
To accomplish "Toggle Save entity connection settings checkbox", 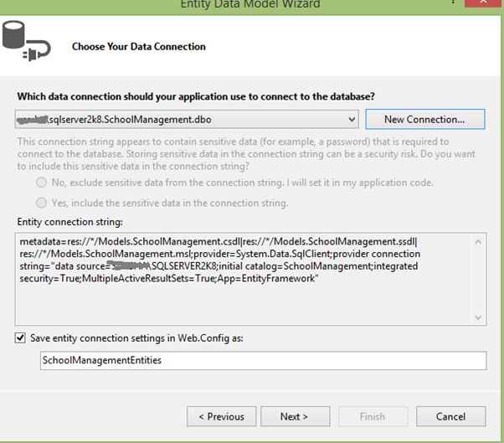I will coord(20,337).
